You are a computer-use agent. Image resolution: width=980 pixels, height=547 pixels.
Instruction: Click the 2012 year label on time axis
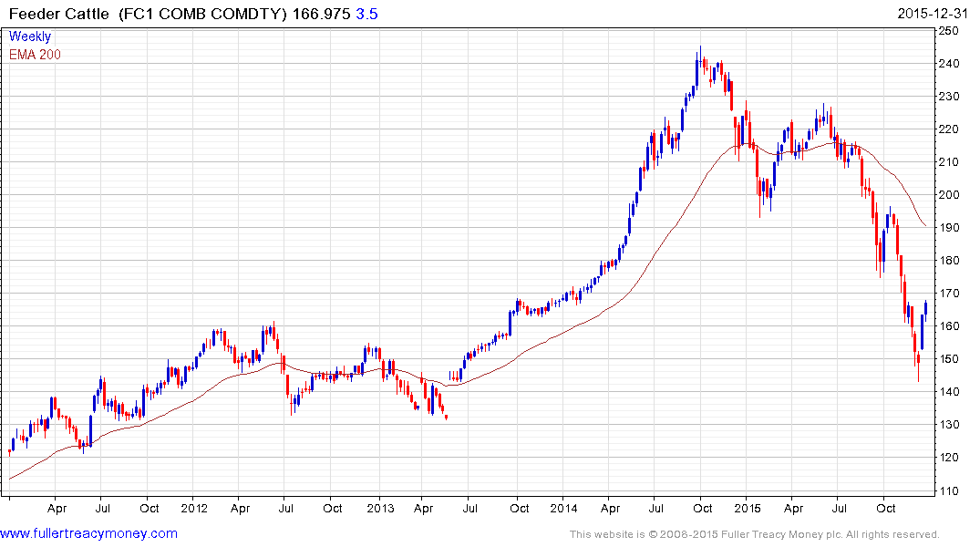coord(194,508)
